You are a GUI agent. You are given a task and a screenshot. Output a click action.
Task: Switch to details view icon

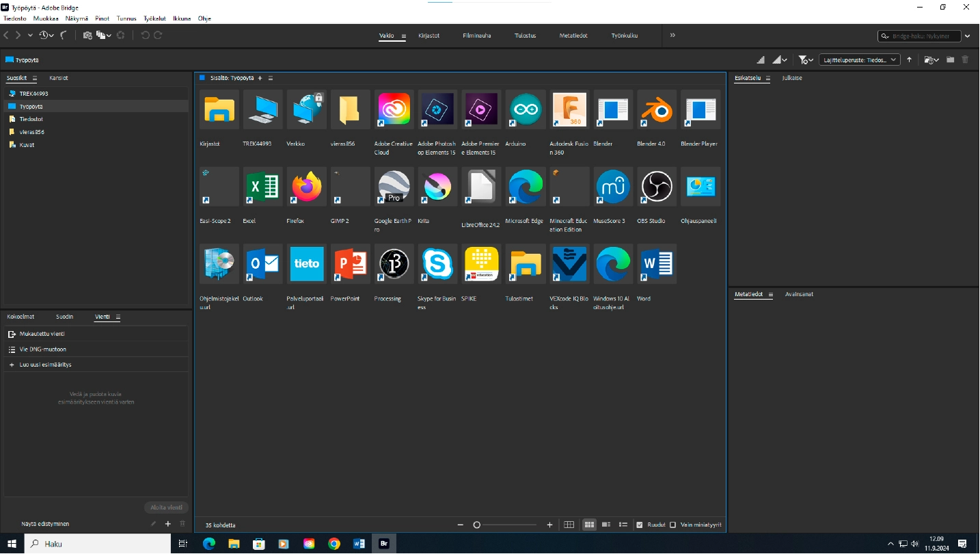[606, 525]
